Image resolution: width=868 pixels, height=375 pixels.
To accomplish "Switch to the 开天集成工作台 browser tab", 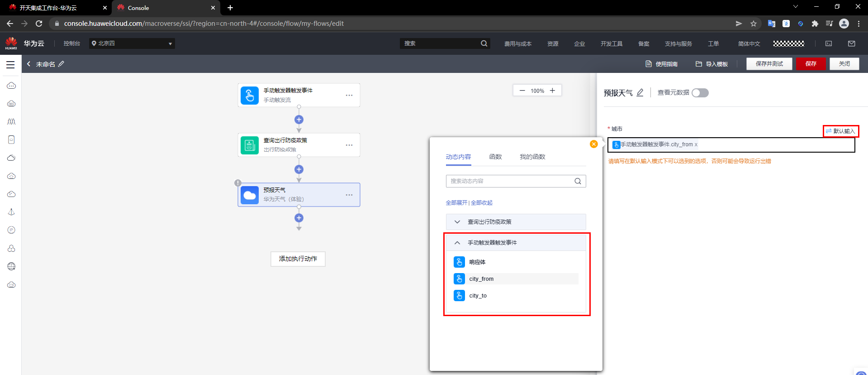I will pos(57,8).
